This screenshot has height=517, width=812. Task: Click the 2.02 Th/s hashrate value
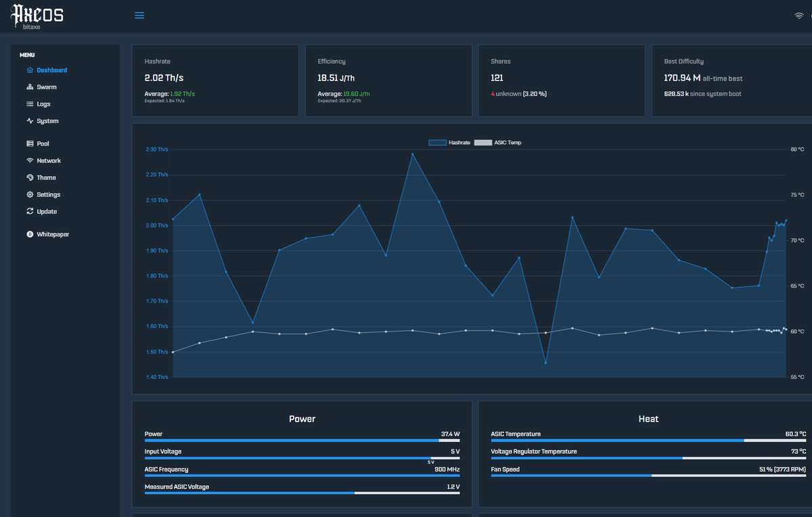164,78
